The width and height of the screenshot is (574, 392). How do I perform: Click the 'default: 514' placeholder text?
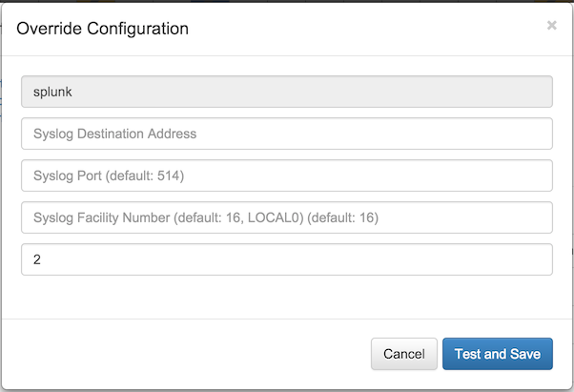(x=170, y=175)
